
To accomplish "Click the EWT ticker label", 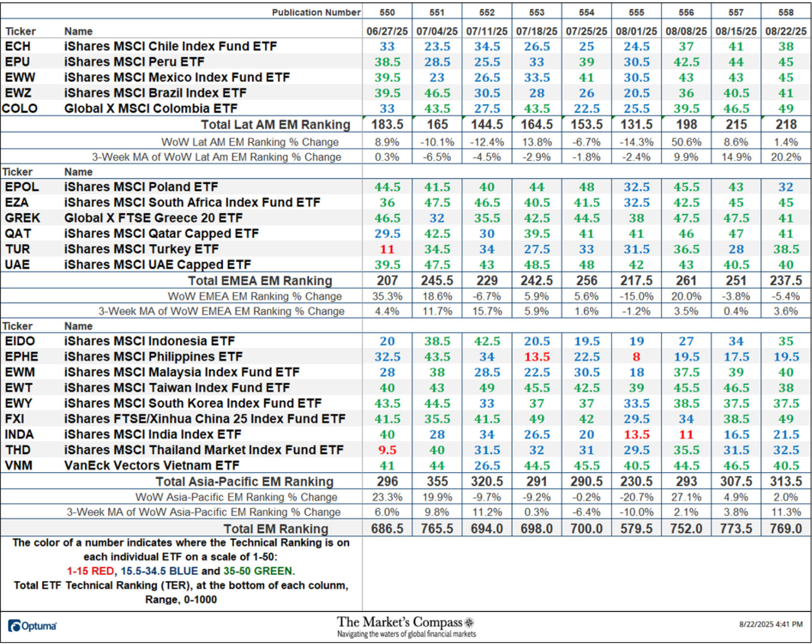I will tap(18, 388).
